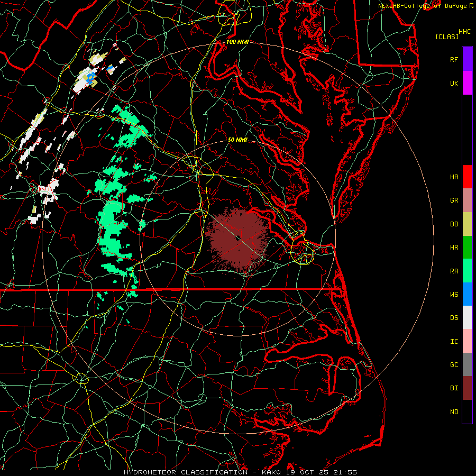Viewport: 476px width, 476px height.
Task: Click the GC gray legend swatch
Action: [467, 364]
